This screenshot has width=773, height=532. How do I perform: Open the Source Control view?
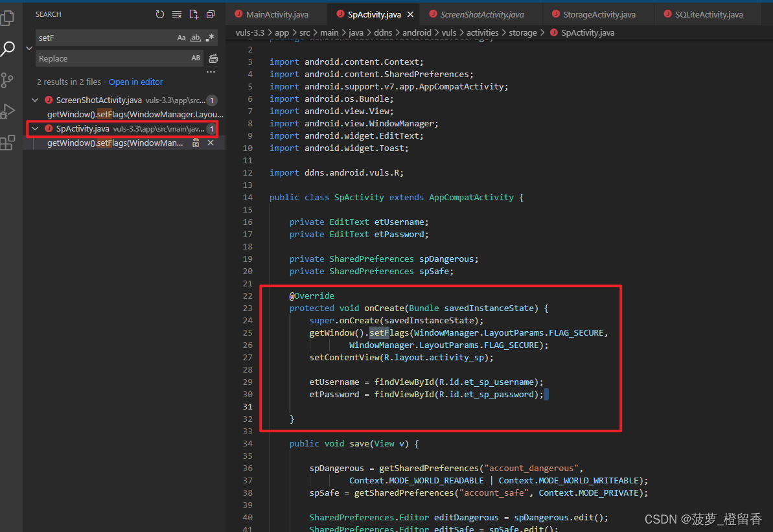tap(7, 80)
